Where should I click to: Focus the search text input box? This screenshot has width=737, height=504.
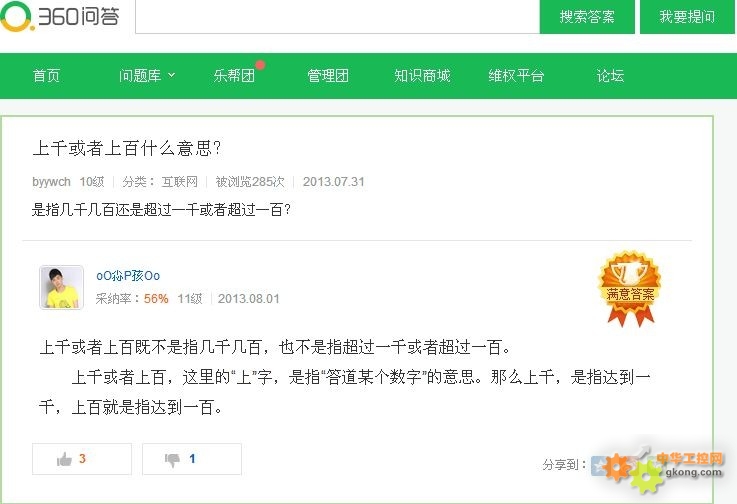click(x=337, y=17)
